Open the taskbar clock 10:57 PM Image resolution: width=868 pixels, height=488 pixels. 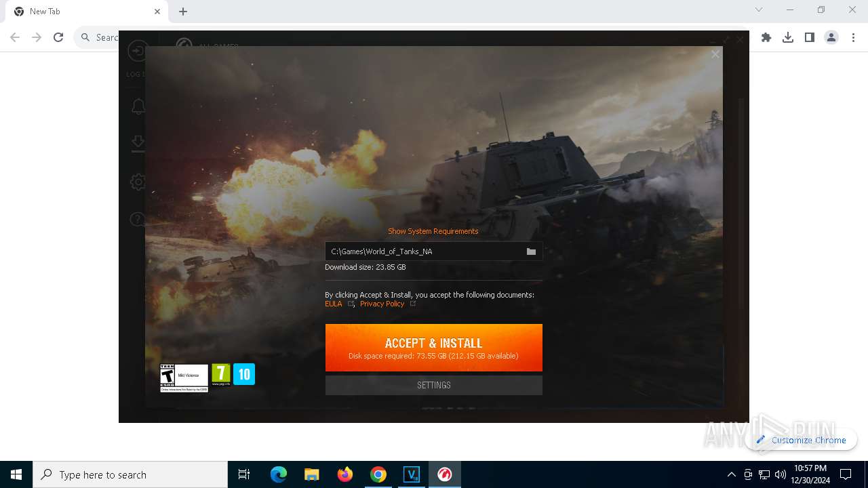point(810,474)
